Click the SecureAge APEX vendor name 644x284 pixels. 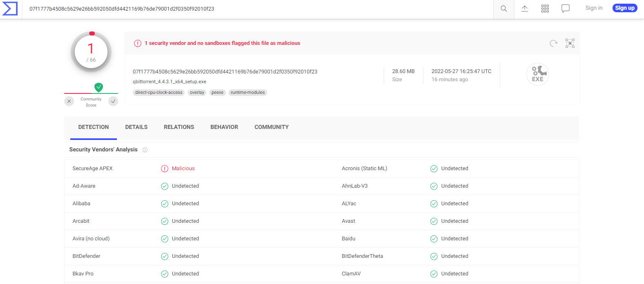(x=93, y=169)
